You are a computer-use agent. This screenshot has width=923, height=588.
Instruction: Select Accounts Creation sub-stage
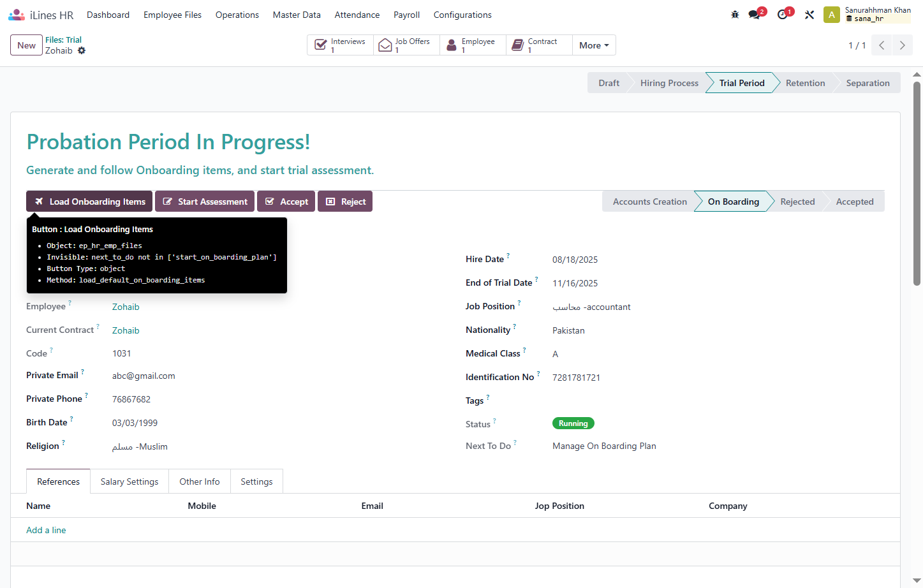click(x=650, y=202)
